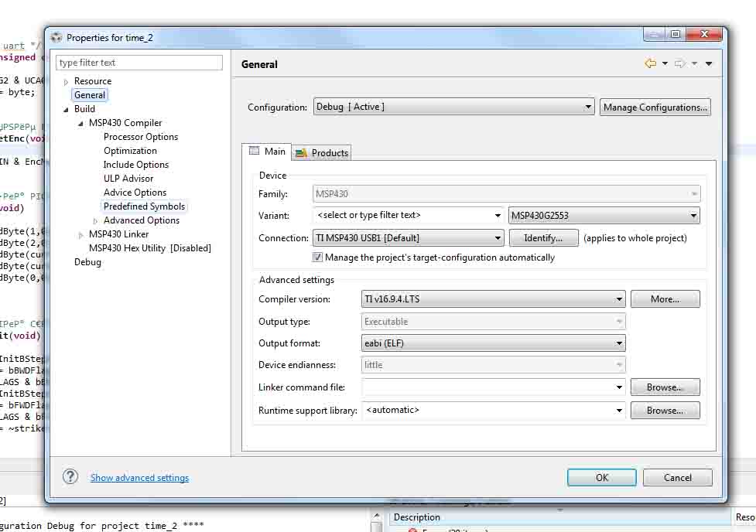756x532 pixels.
Task: Open the view menu triangle in header
Action: pos(709,64)
